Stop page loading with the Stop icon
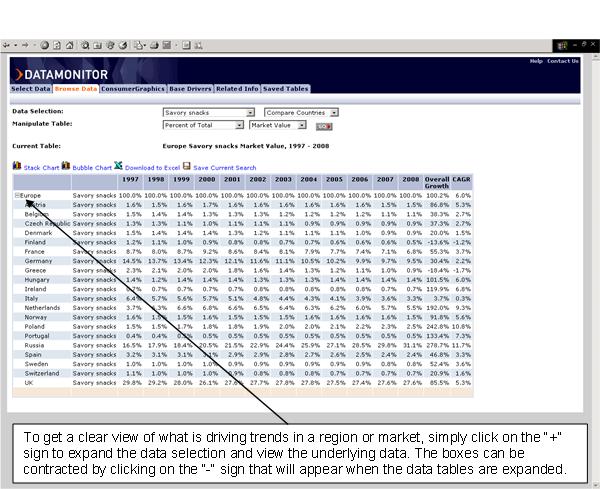Image resolution: width=600 pixels, height=489 pixels. 45,45
